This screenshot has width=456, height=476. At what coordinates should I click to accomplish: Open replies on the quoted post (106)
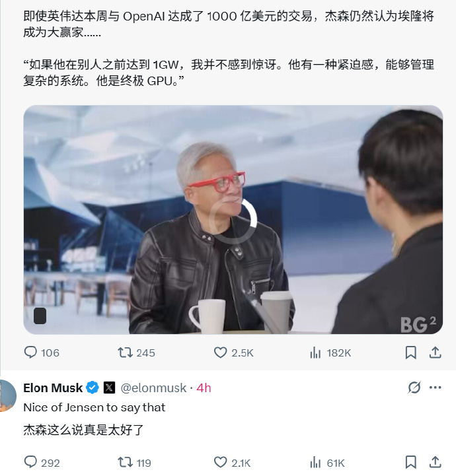[42, 353]
